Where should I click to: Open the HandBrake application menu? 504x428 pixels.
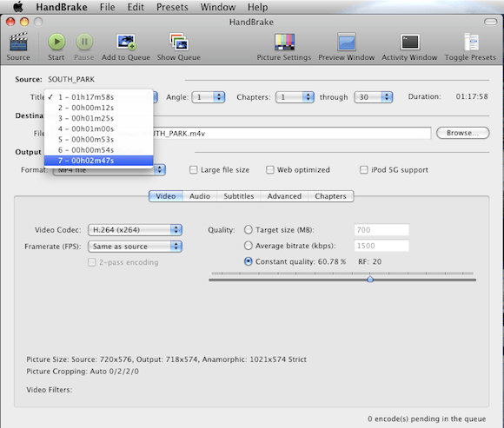click(62, 7)
